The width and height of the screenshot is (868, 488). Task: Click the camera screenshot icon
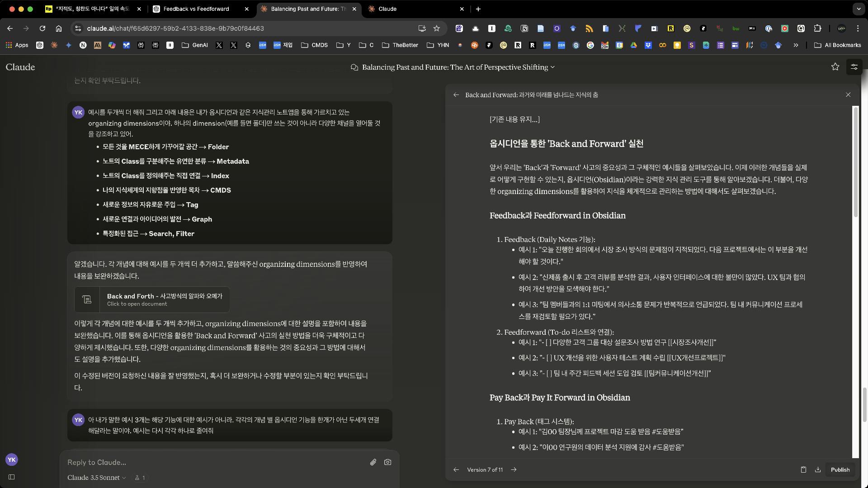click(x=387, y=462)
